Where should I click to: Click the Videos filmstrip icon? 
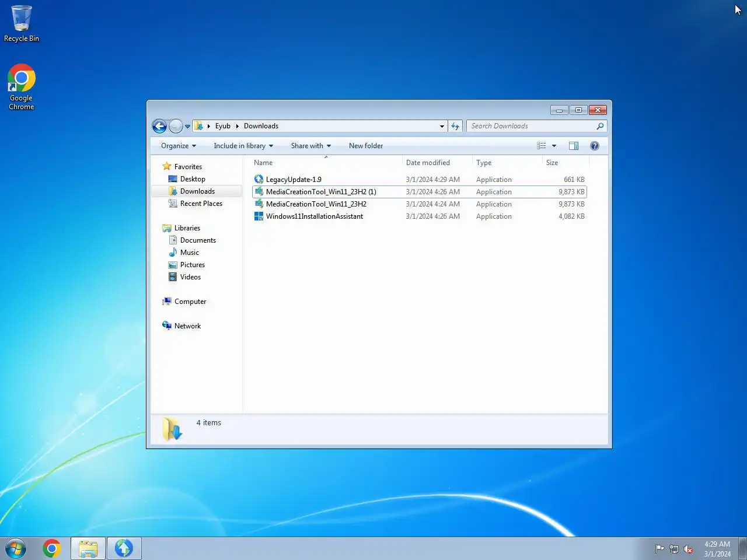(x=173, y=277)
